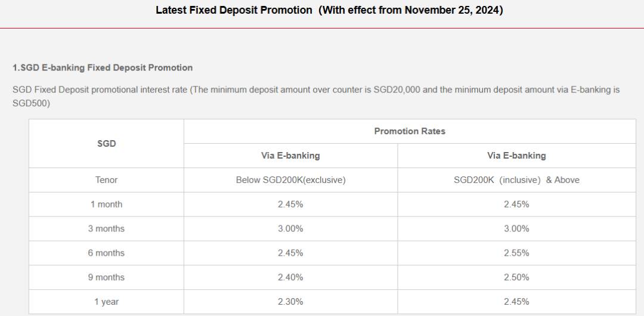Click the 2.50% rate for 9 months
The height and width of the screenshot is (316, 644).
pyautogui.click(x=516, y=277)
